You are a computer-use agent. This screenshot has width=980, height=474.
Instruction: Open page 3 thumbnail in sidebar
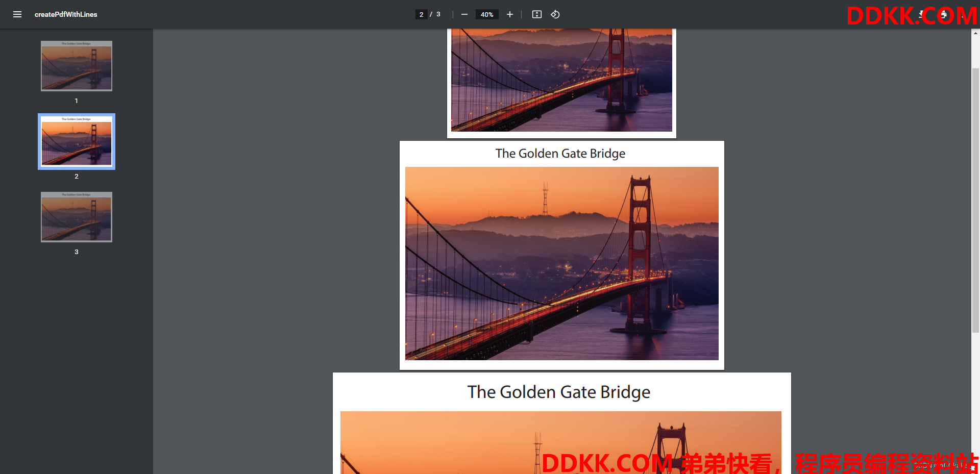[77, 217]
